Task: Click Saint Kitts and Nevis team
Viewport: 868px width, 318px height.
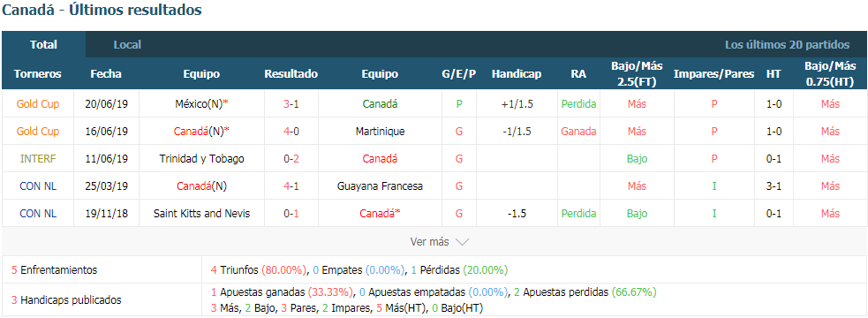Action: [201, 213]
